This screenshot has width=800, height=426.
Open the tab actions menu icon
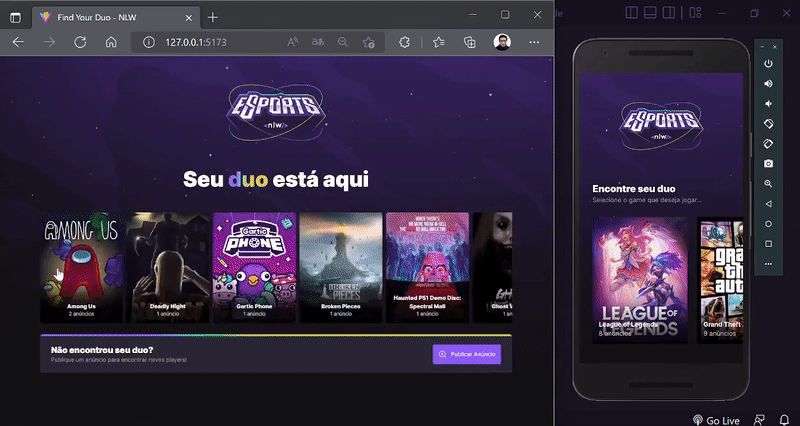pyautogui.click(x=16, y=17)
